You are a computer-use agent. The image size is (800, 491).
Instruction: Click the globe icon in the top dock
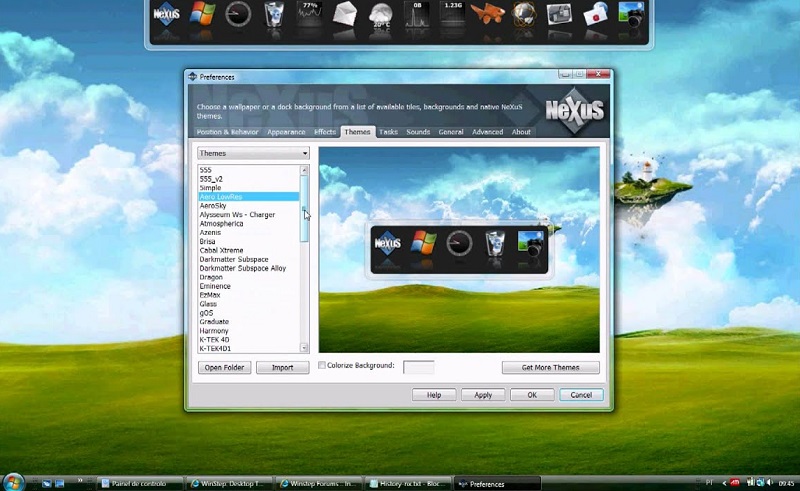click(x=524, y=14)
